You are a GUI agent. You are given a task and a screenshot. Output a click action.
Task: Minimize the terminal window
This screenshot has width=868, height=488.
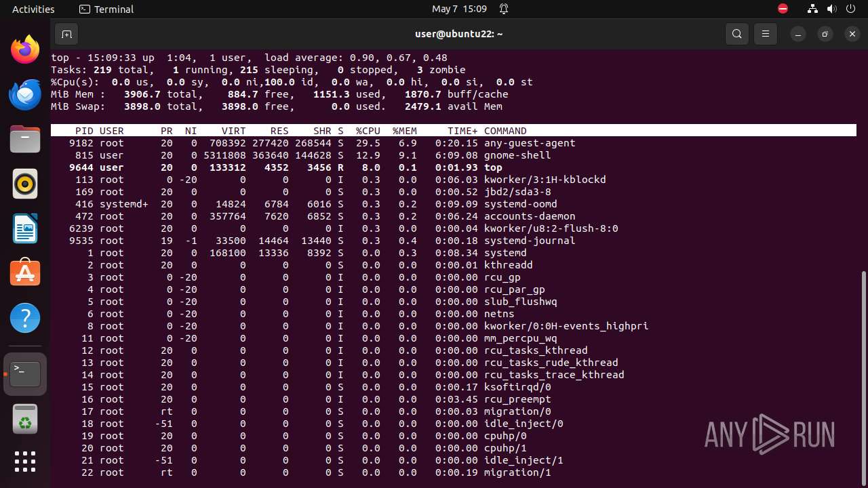(x=799, y=34)
